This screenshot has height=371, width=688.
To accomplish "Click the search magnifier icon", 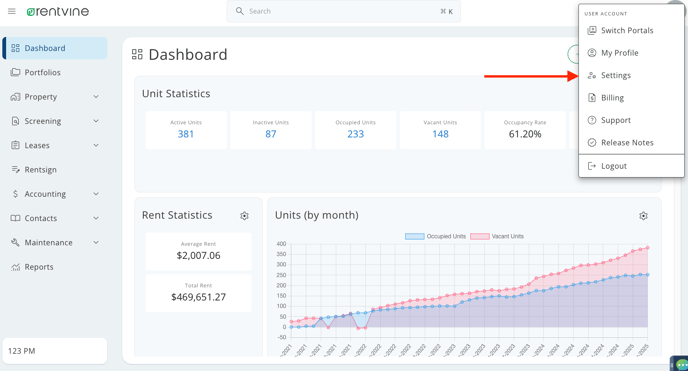I will point(240,11).
